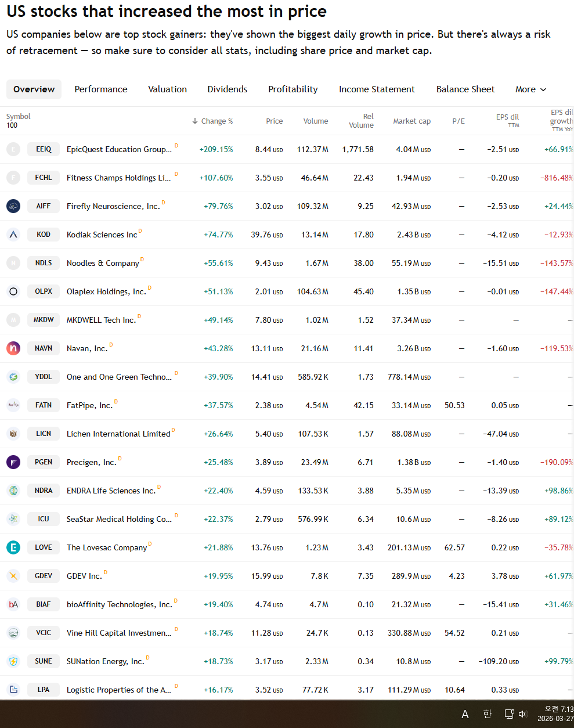Click the Korean 한 IME indicator
The width and height of the screenshot is (574, 728).
click(488, 714)
